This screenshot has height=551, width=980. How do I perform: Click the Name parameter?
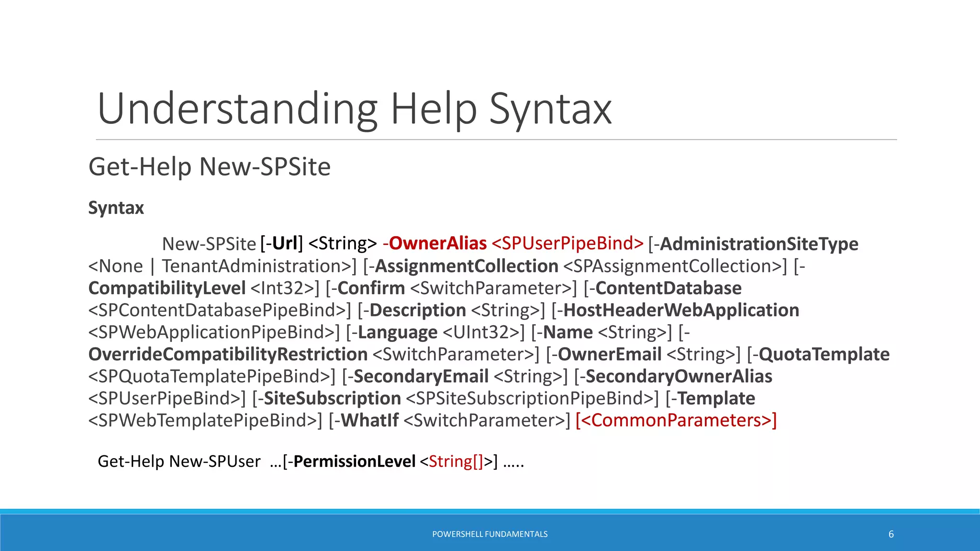click(x=568, y=332)
